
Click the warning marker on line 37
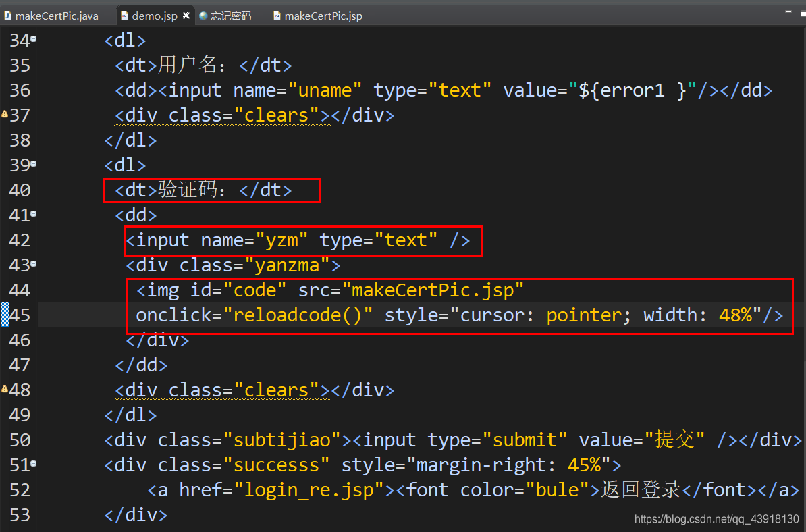pyautogui.click(x=5, y=113)
